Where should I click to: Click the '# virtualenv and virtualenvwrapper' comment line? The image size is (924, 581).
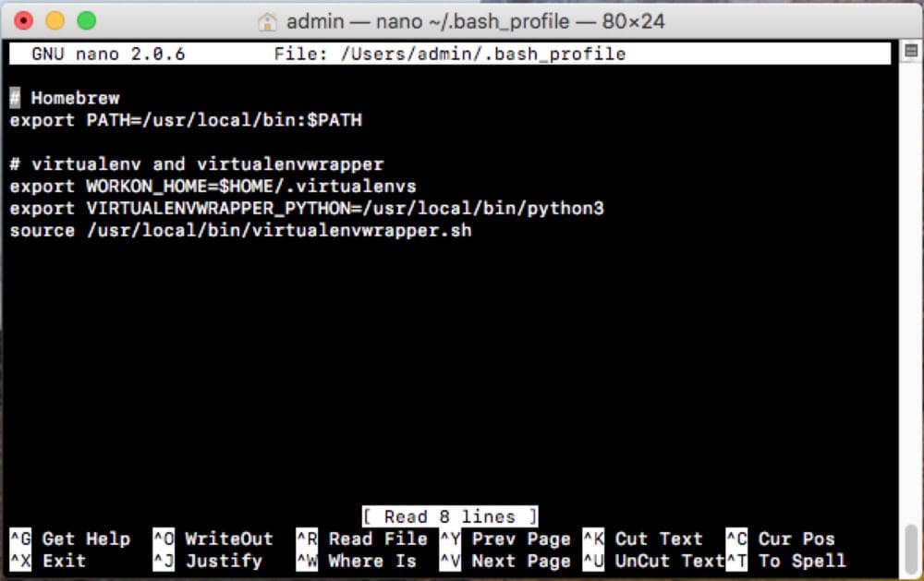(x=197, y=163)
